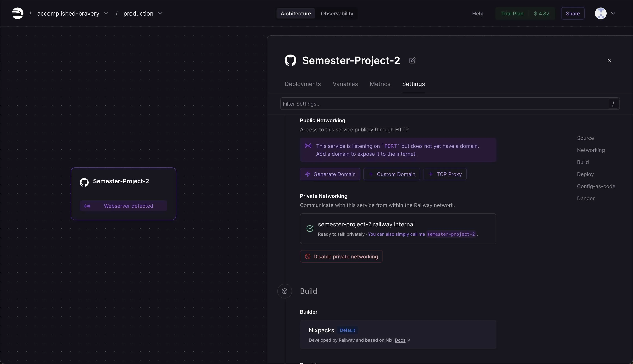633x364 pixels.
Task: Click the Generate Domain button
Action: [330, 174]
